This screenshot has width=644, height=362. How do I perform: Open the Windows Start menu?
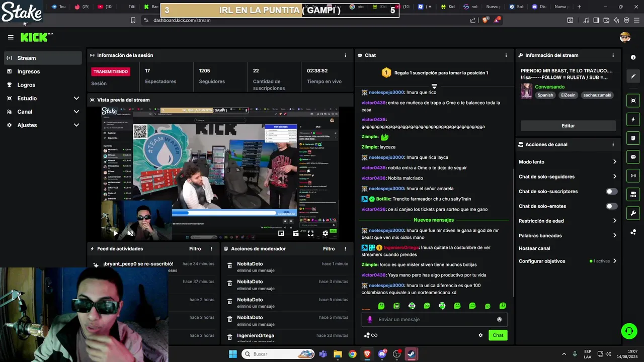tap(233, 354)
